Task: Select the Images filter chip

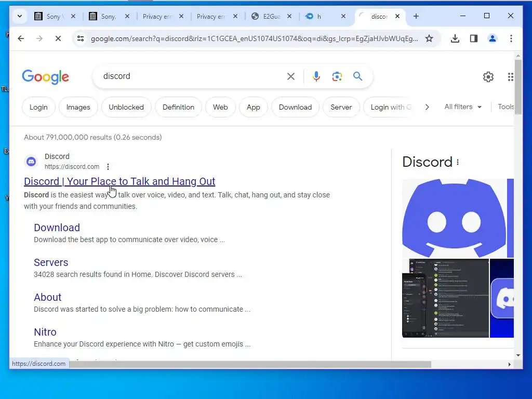Action: (x=78, y=107)
